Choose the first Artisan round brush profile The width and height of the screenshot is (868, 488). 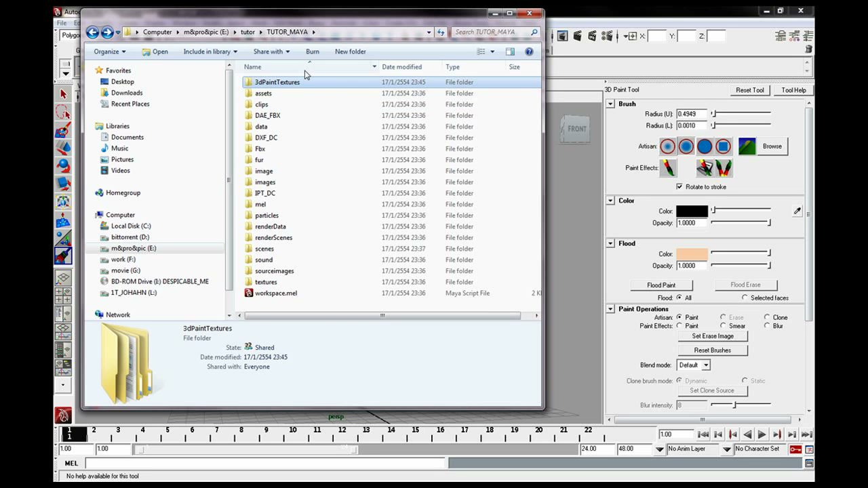(668, 146)
